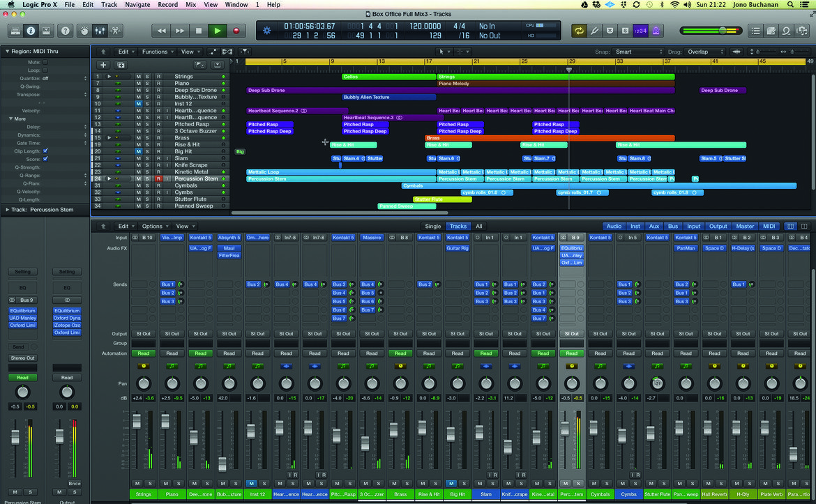Toggle the Metronome icon
Screen dimensions: 816x504
[x=656, y=31]
